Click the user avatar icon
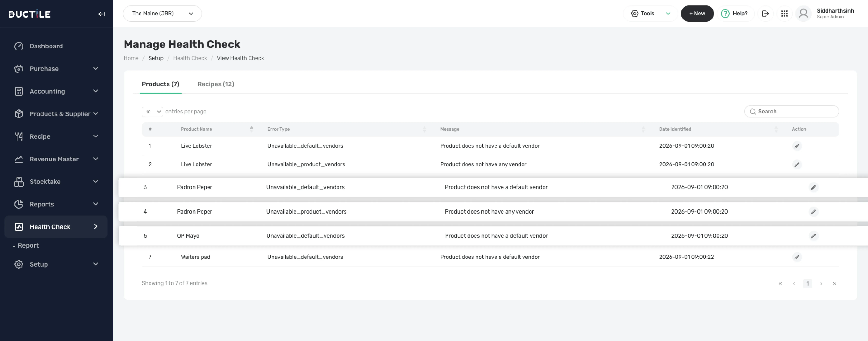Viewport: 868px width, 341px height. coord(803,14)
